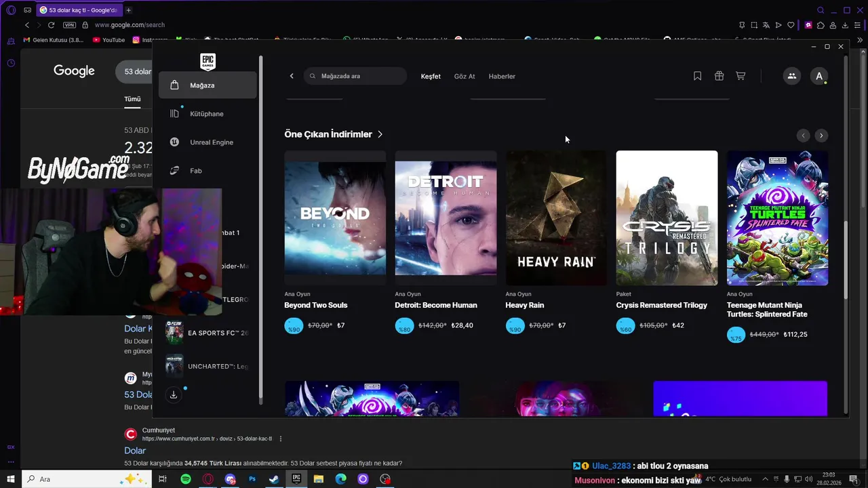Screen dimensions: 868x488
Task: Open the shopping cart
Action: pyautogui.click(x=741, y=76)
